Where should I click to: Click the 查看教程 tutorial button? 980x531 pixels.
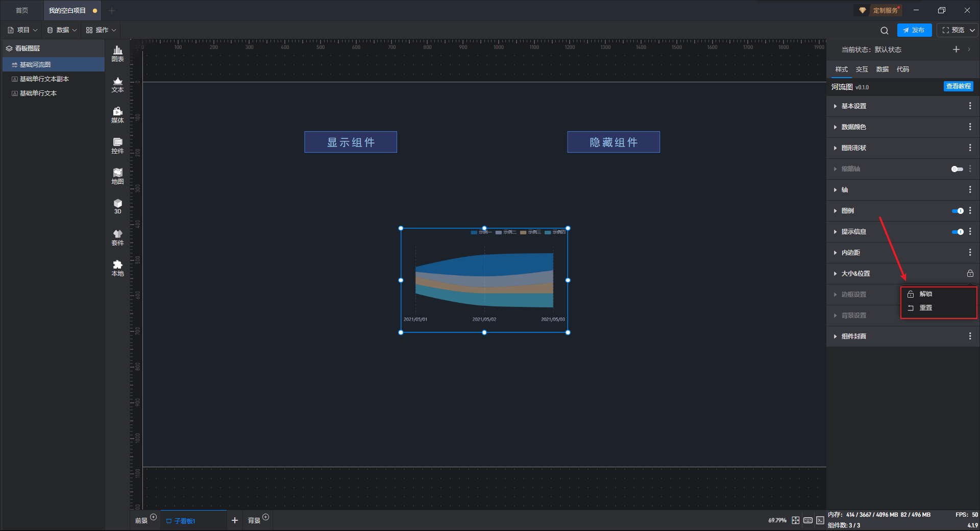[x=958, y=86]
